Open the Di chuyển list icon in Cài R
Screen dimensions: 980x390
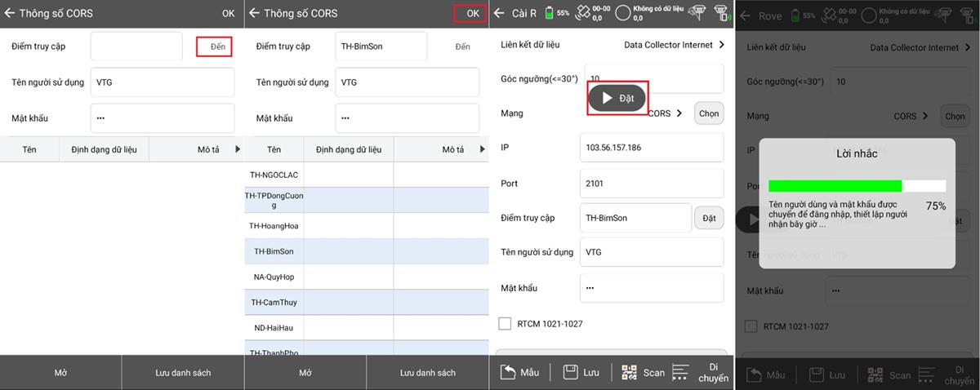(x=680, y=372)
